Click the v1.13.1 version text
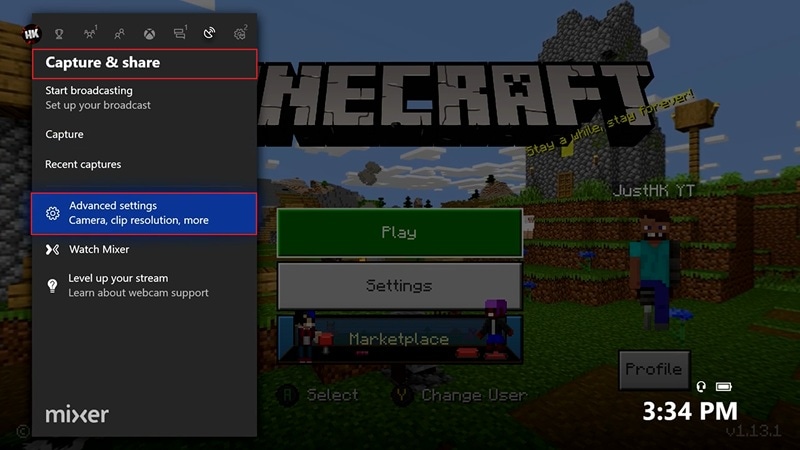Viewport: 800px width, 450px height. tap(753, 431)
